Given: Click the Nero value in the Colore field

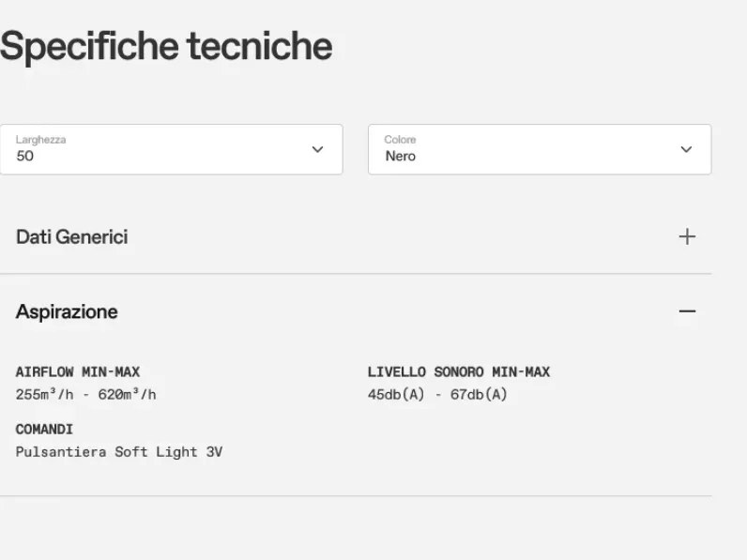Looking at the screenshot, I should (x=401, y=157).
